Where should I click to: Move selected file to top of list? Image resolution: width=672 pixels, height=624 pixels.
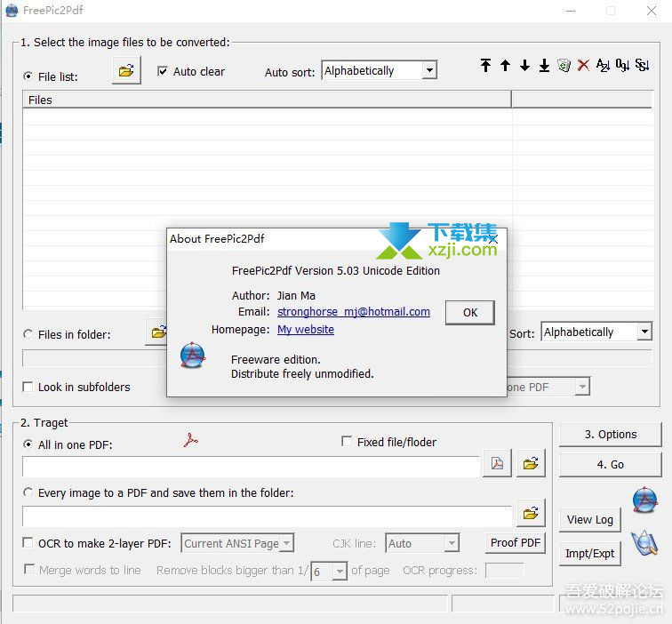click(x=485, y=65)
